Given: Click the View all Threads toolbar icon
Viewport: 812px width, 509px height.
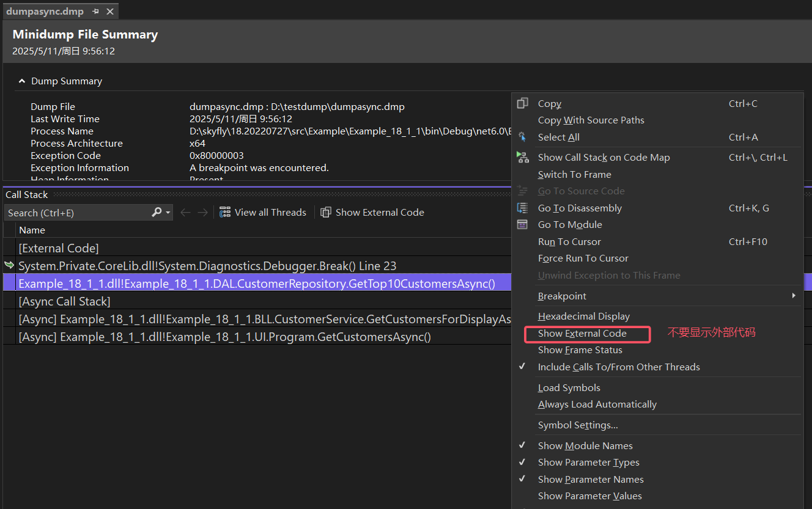Looking at the screenshot, I should point(225,213).
